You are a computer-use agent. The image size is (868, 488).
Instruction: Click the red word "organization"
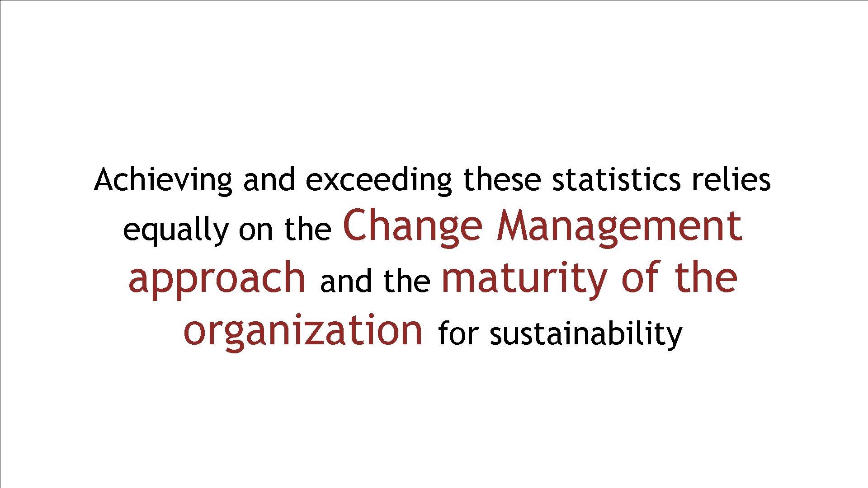(x=303, y=331)
